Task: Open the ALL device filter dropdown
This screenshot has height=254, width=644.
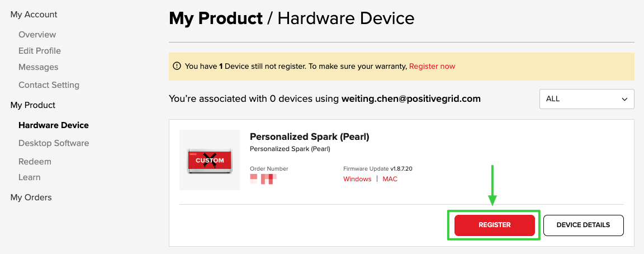Action: pos(586,99)
